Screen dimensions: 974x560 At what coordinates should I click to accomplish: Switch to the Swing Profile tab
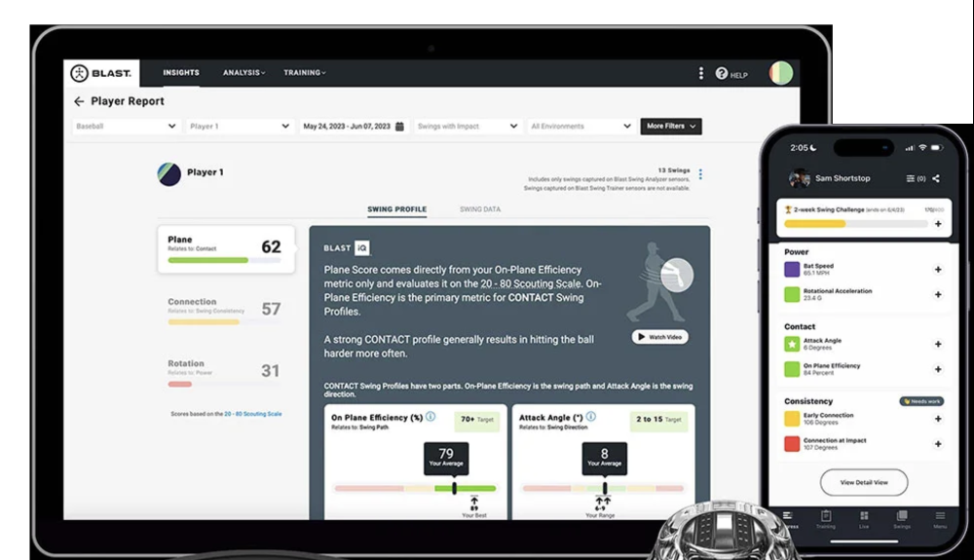397,209
